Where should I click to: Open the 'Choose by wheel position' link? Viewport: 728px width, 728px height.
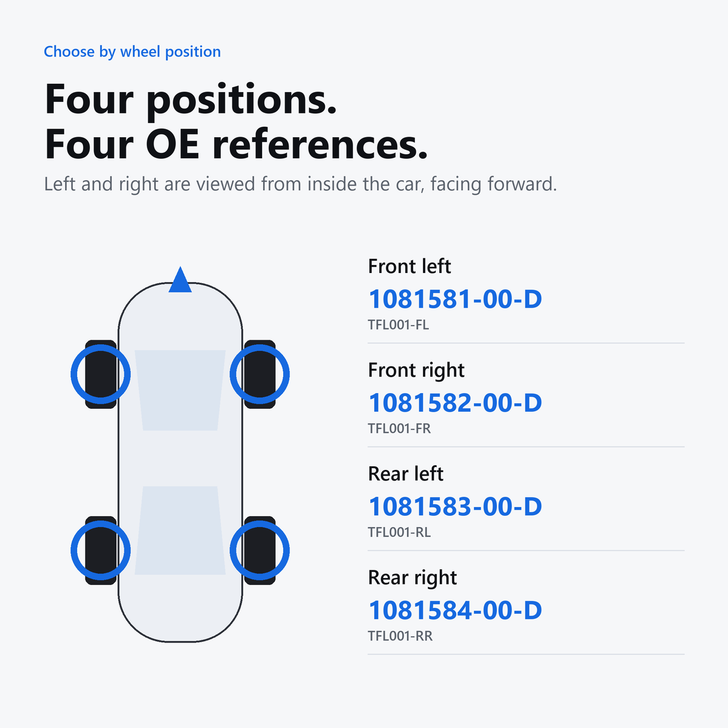pos(132,52)
